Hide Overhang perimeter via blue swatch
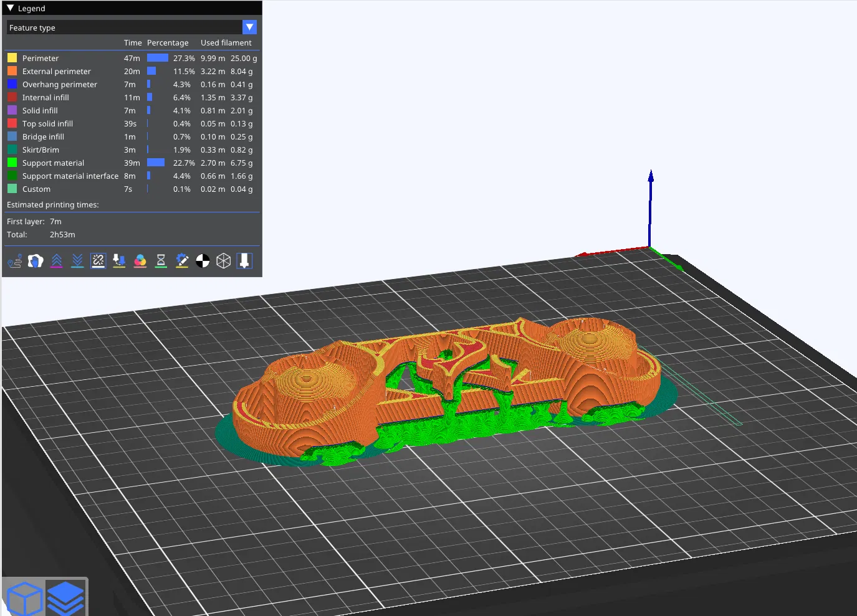Viewport: 857px width, 616px height. tap(12, 84)
